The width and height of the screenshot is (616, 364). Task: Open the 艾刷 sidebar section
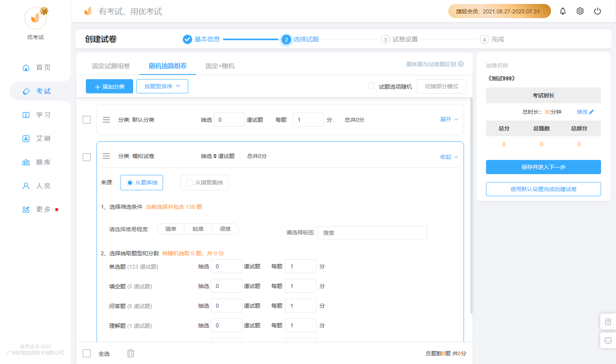pos(36,138)
